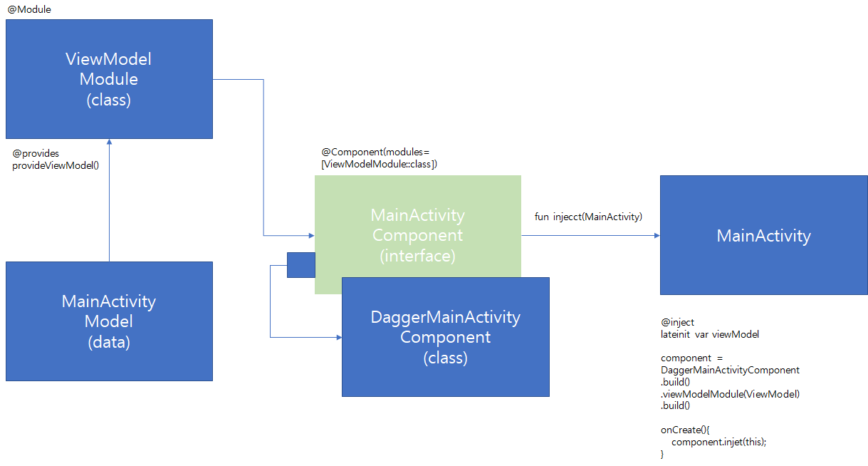Select the fun injecct(MainActivity) arrow label
This screenshot has height=466, width=868.
coord(588,216)
